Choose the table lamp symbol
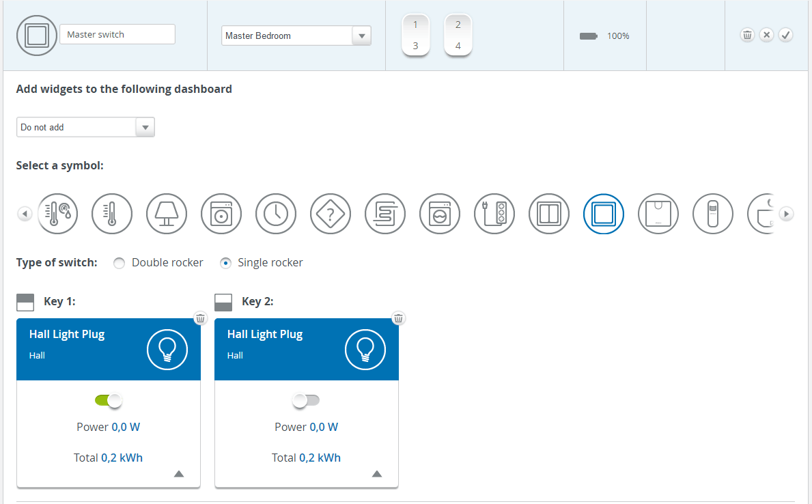The width and height of the screenshot is (812, 504). point(167,214)
